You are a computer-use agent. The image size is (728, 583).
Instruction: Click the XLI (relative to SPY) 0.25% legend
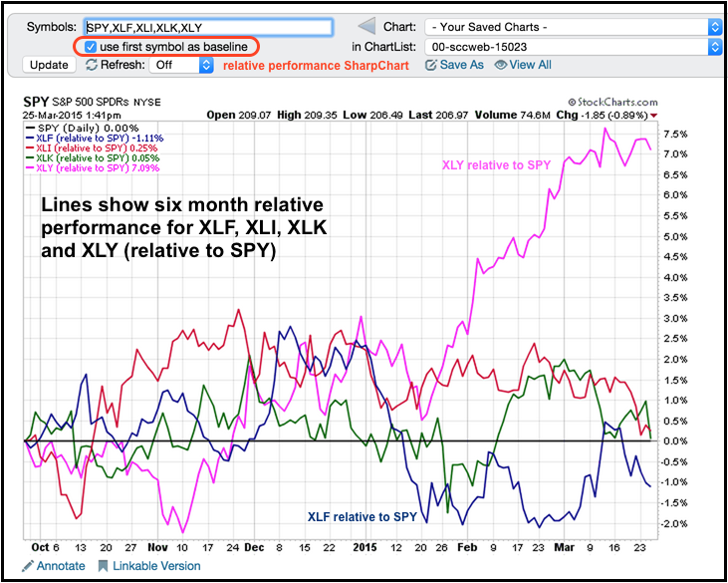(x=92, y=148)
